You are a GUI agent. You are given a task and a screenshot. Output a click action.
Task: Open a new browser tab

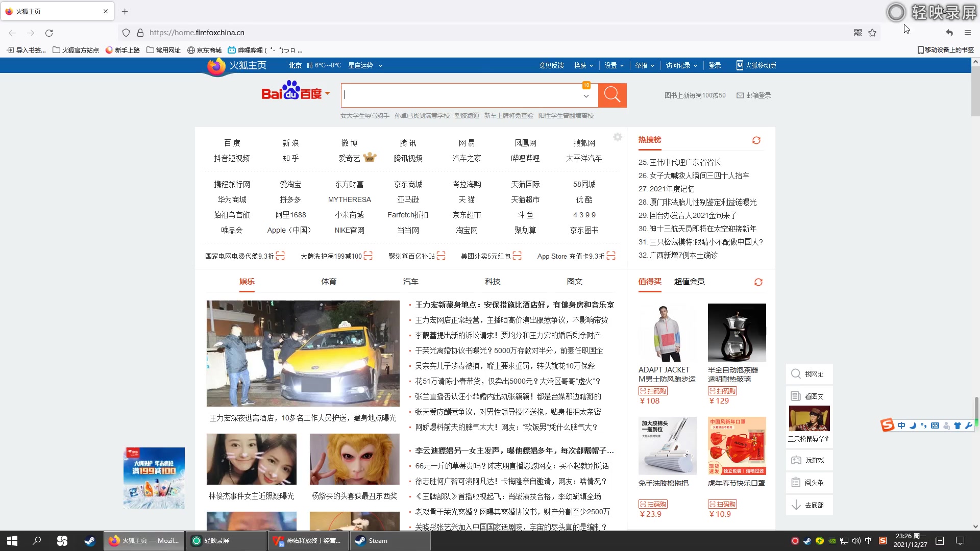click(x=125, y=11)
